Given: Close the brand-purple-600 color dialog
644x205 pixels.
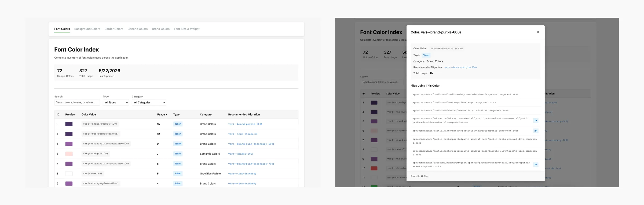Looking at the screenshot, I should [537, 32].
